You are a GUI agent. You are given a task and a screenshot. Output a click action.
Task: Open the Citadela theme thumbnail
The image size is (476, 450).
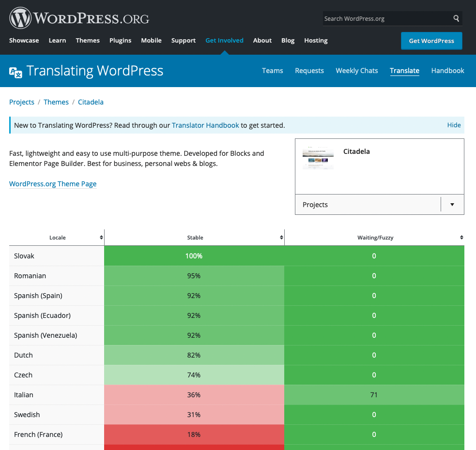pos(318,159)
